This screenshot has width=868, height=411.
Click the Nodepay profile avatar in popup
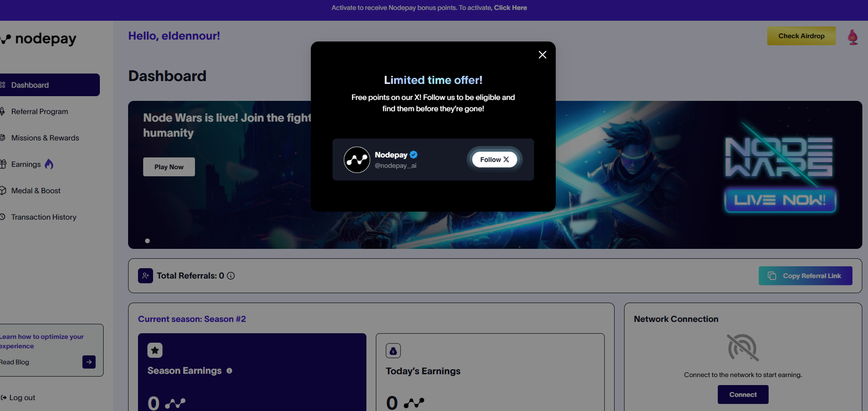click(357, 160)
